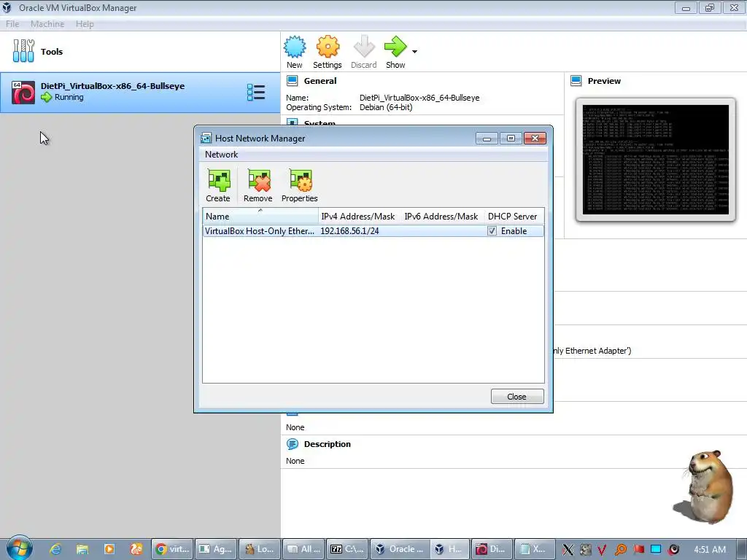The height and width of the screenshot is (560, 747).
Task: Click IPv6 Address/Mask column header
Action: click(441, 216)
